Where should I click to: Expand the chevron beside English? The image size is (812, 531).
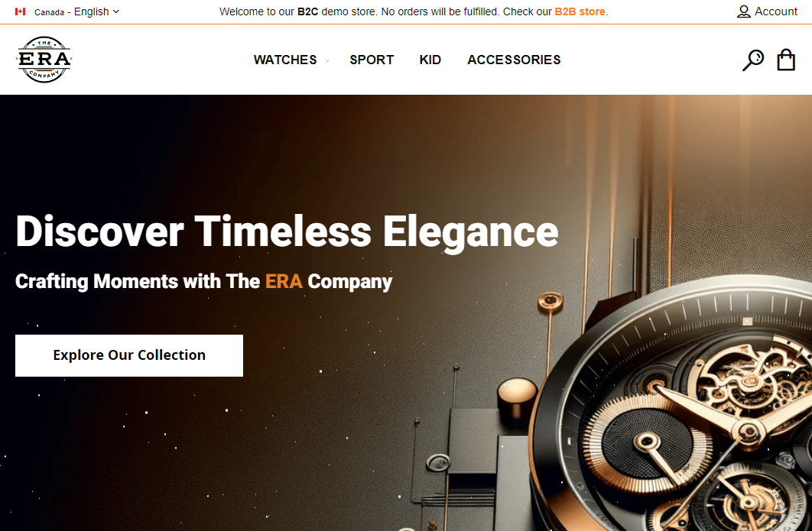pyautogui.click(x=116, y=11)
